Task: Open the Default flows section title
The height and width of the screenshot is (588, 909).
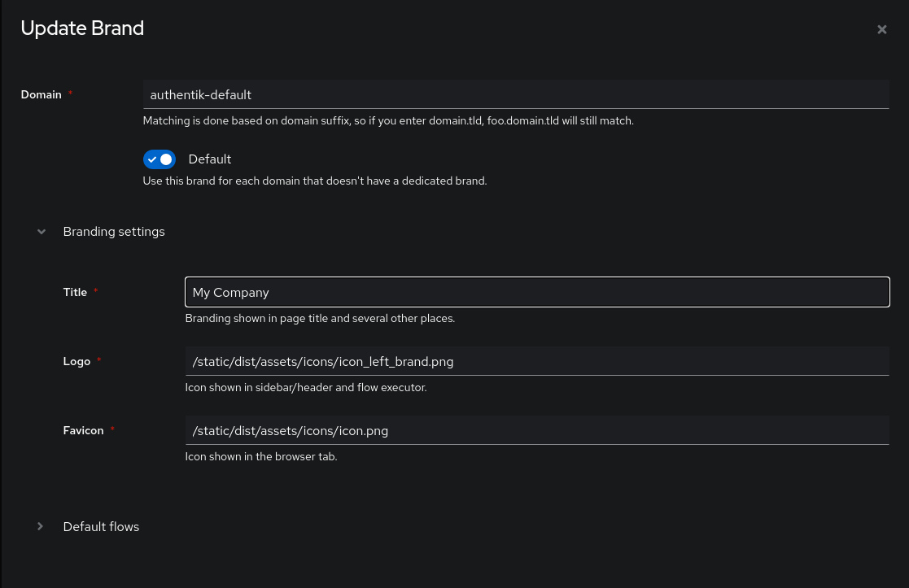Action: click(101, 527)
